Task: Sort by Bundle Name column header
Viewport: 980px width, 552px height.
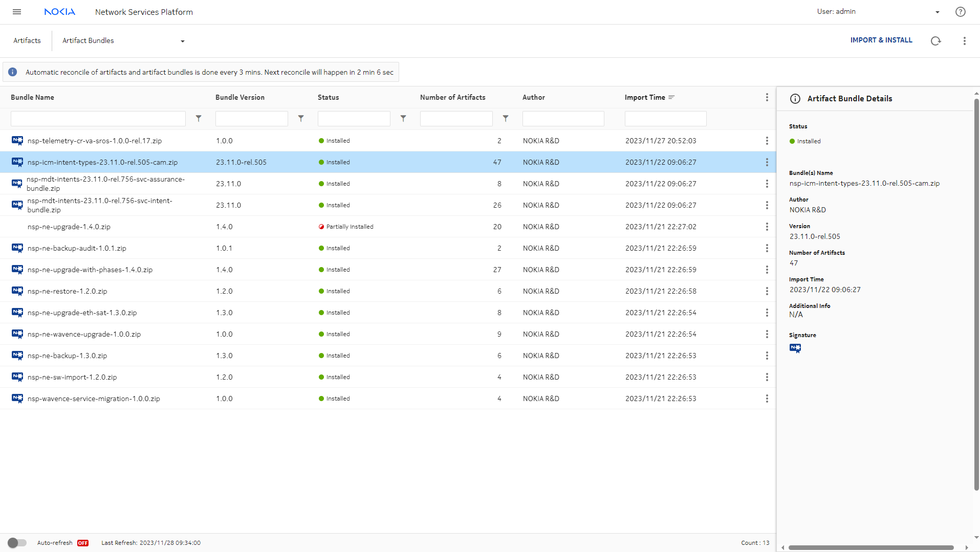Action: point(32,97)
